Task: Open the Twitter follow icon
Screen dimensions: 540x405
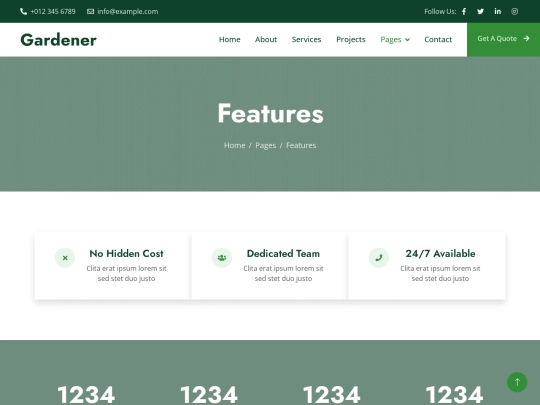Action: click(x=480, y=12)
